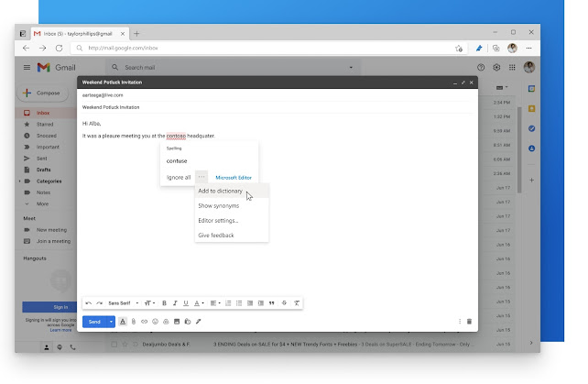
Task: Click the three-dot button in the spelling popup
Action: (201, 177)
